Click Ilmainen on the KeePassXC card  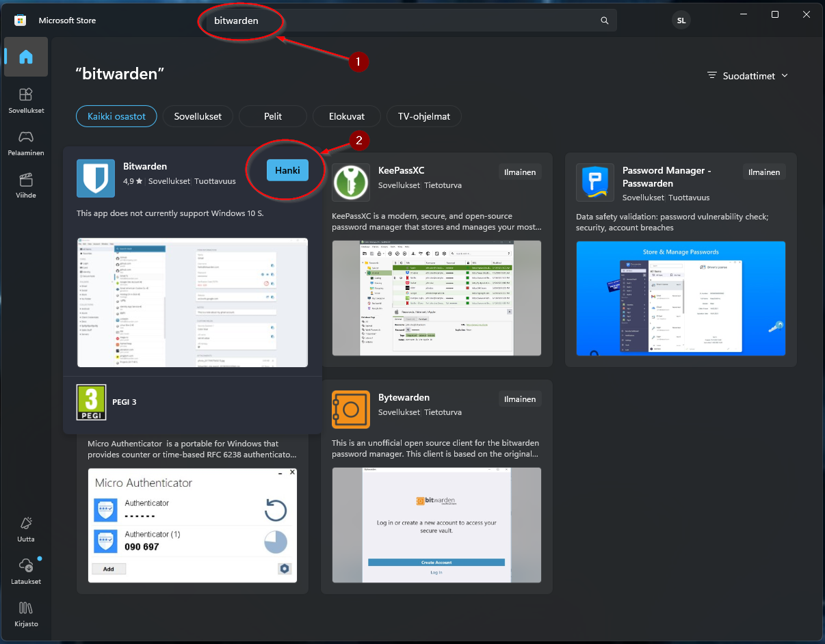click(520, 172)
